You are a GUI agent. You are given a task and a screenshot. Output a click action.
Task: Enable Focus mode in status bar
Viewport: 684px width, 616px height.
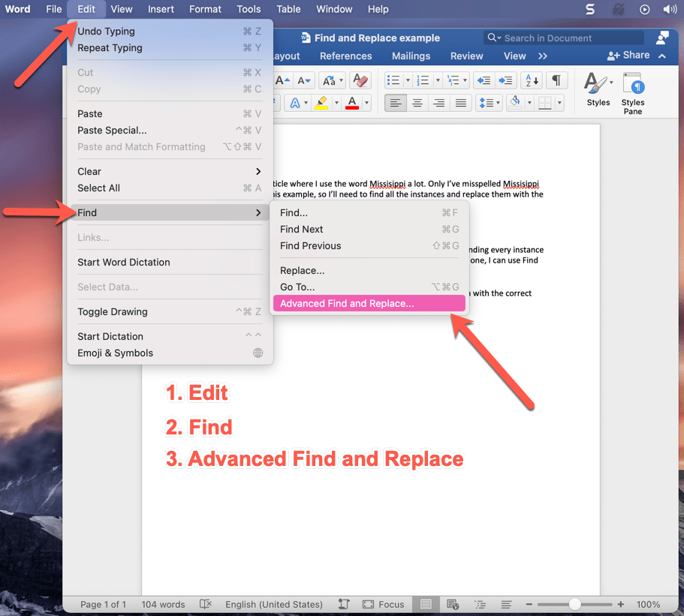coord(383,604)
